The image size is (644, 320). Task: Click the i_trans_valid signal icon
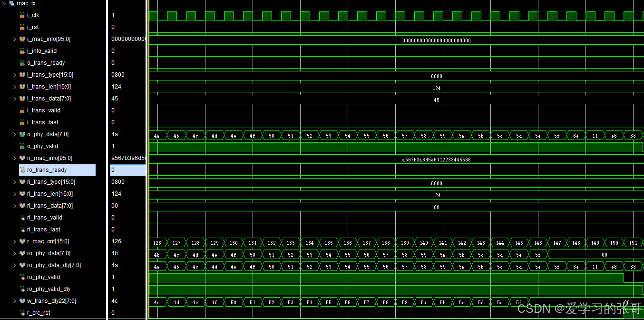(22, 110)
